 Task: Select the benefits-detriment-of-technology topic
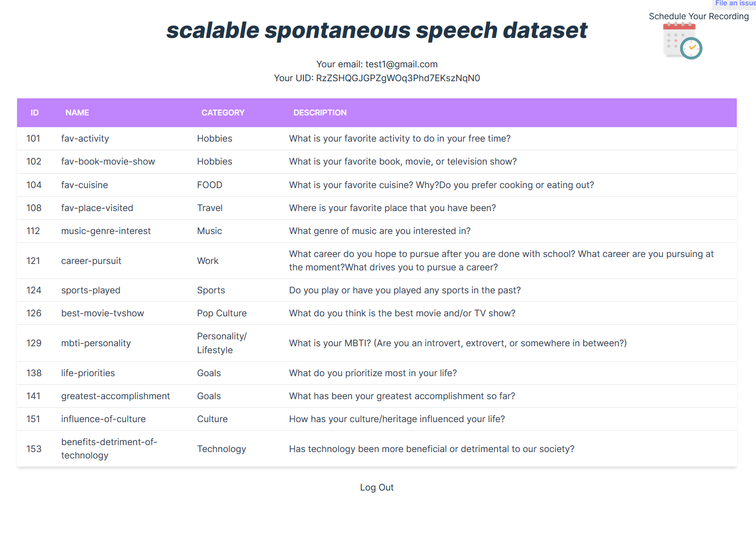(109, 449)
